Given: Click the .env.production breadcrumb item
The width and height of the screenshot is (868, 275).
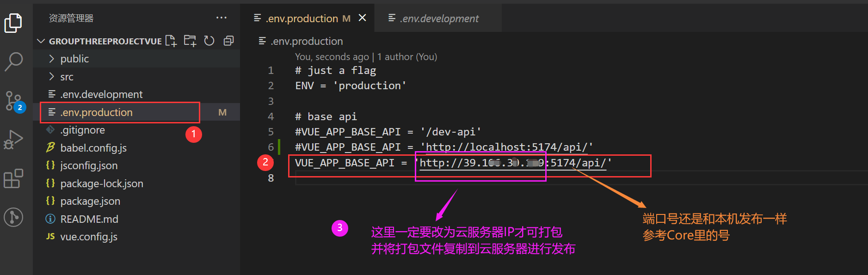Looking at the screenshot, I should click(301, 41).
